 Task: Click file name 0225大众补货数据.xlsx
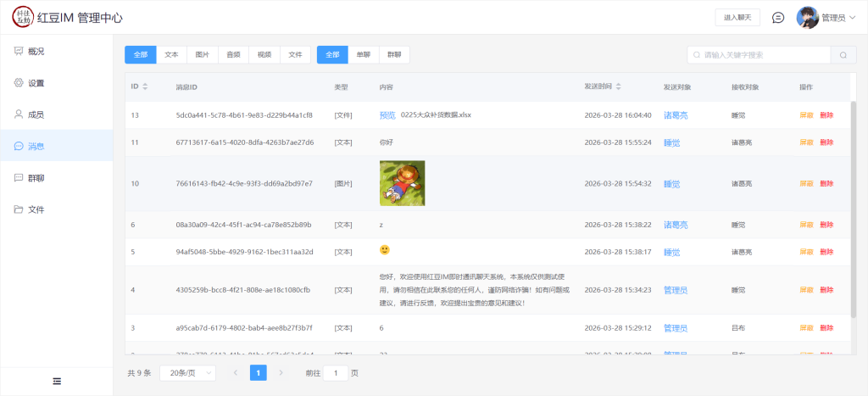pyautogui.click(x=437, y=115)
